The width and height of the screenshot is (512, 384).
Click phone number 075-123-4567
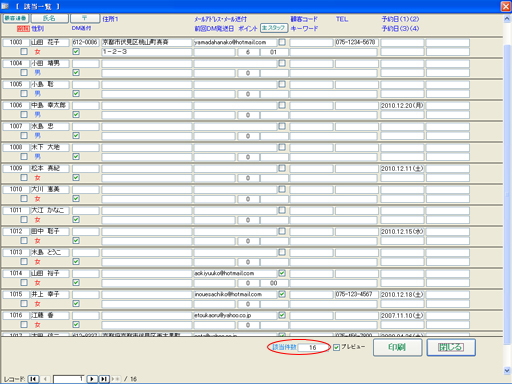click(x=357, y=294)
